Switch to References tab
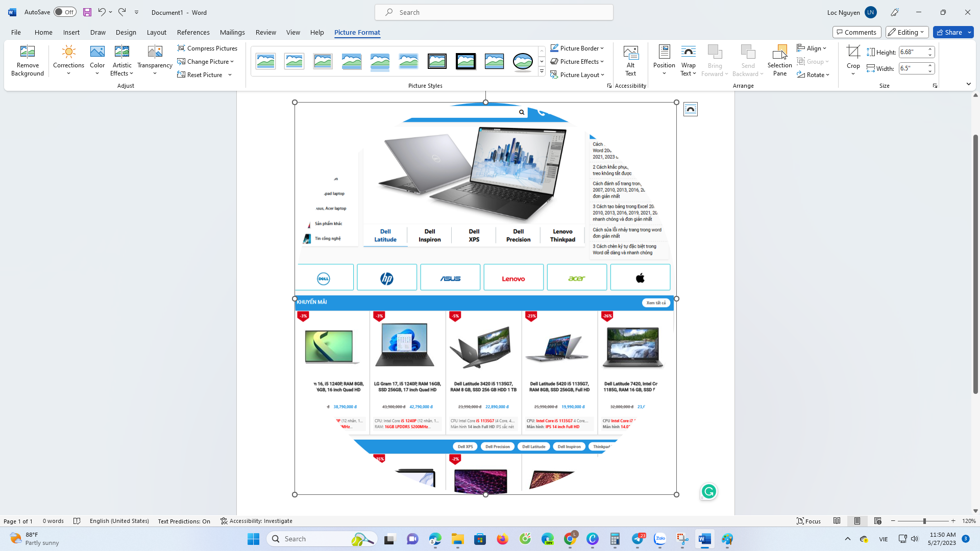 pos(193,32)
